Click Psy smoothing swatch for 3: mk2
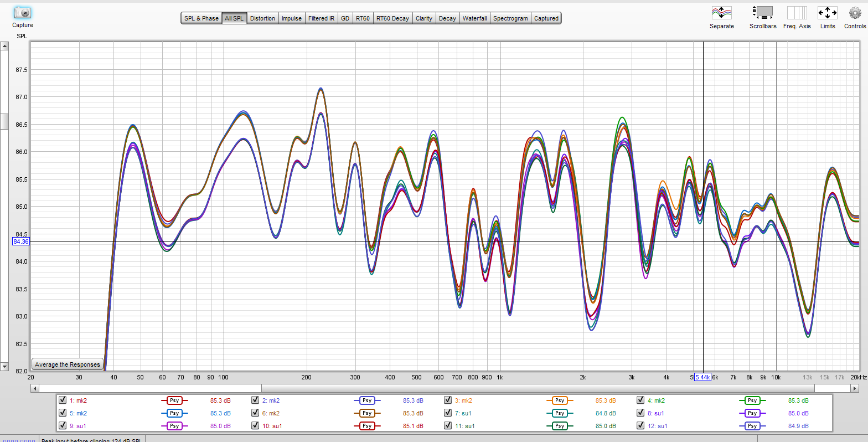 [x=560, y=400]
